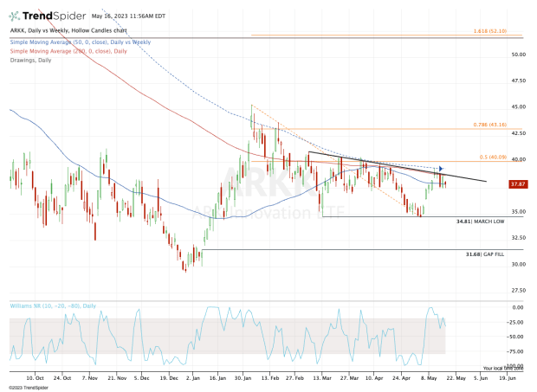This screenshot has width=537, height=392.
Task: Click the '19. Jun' date axis label
Action: click(508, 378)
